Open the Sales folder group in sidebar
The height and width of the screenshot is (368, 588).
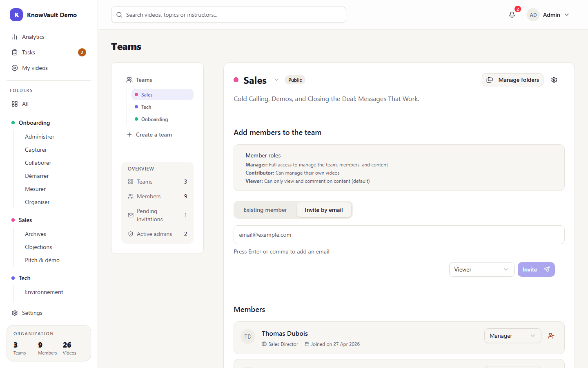coord(25,220)
